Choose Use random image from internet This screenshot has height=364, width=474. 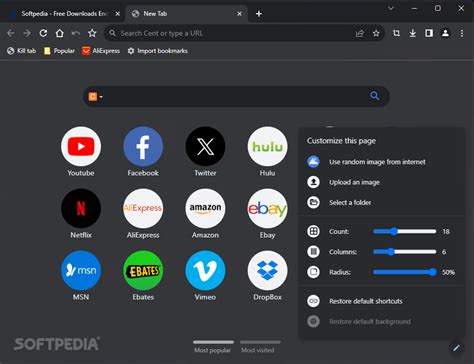(x=381, y=162)
